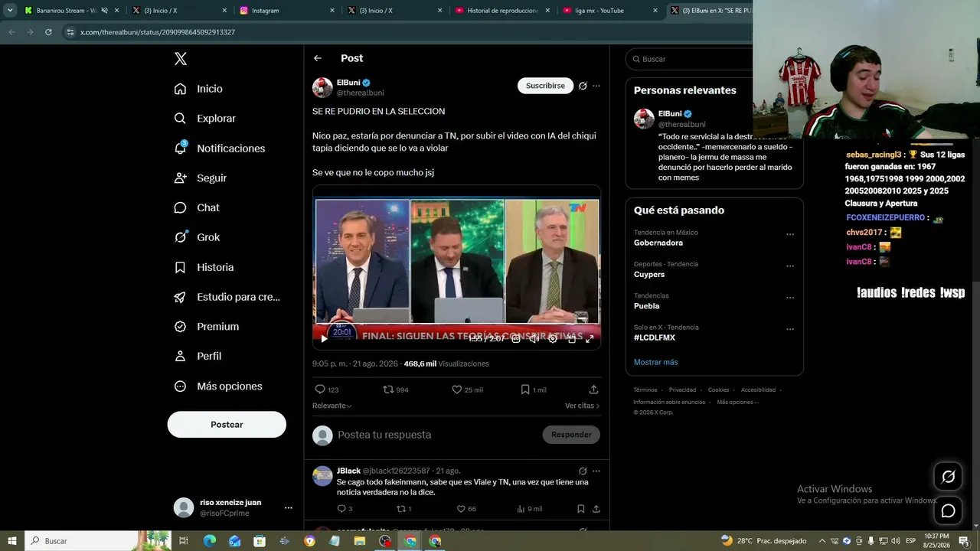
Task: Open Task View on the taskbar
Action: click(184, 541)
